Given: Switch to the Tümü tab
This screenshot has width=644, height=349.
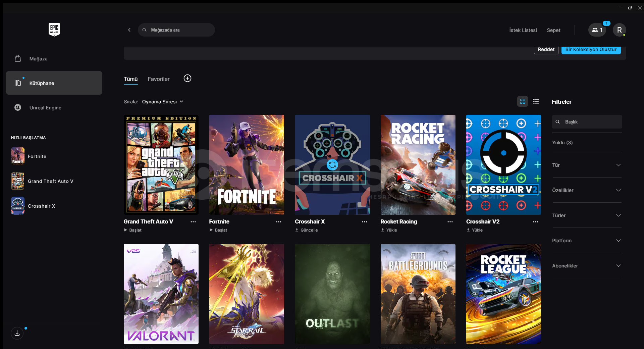Looking at the screenshot, I should [x=131, y=79].
